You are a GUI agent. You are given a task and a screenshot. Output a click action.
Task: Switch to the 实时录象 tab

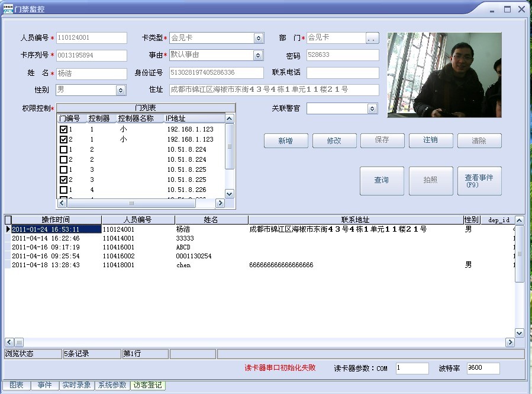tap(76, 385)
